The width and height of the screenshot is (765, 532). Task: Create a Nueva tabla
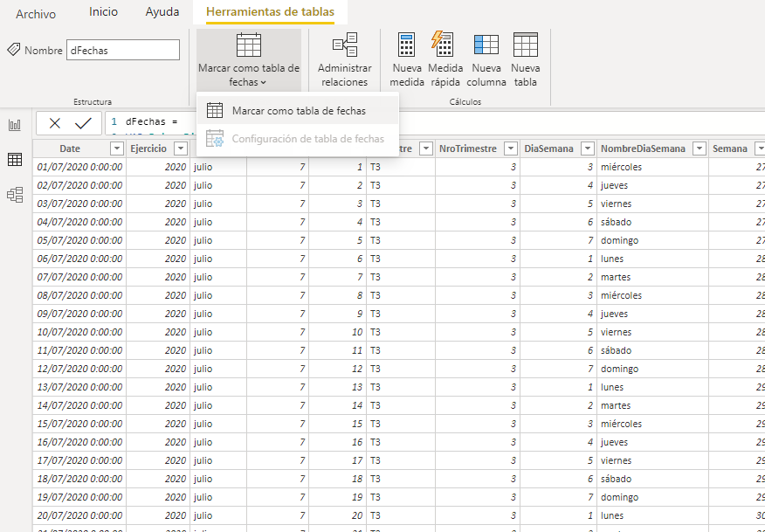tap(526, 60)
